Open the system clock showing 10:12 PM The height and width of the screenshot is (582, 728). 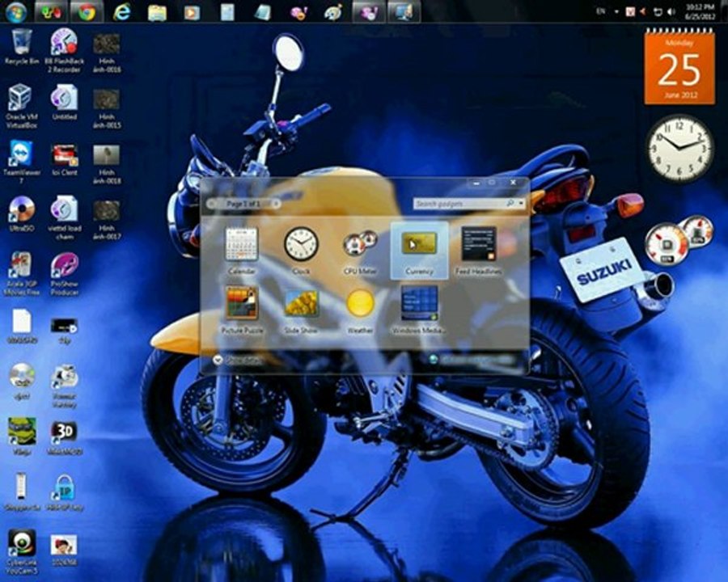[x=700, y=11]
